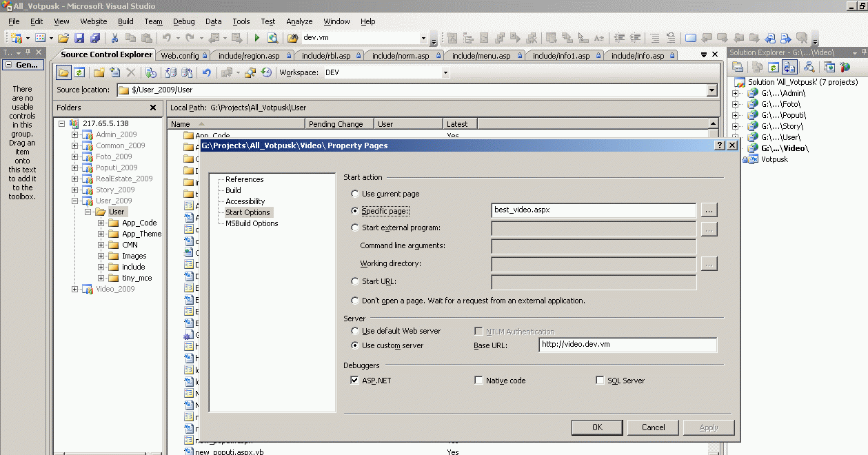Collapse the 217.65.5.138 server node
Screen dimensions: 868x455
coord(62,123)
